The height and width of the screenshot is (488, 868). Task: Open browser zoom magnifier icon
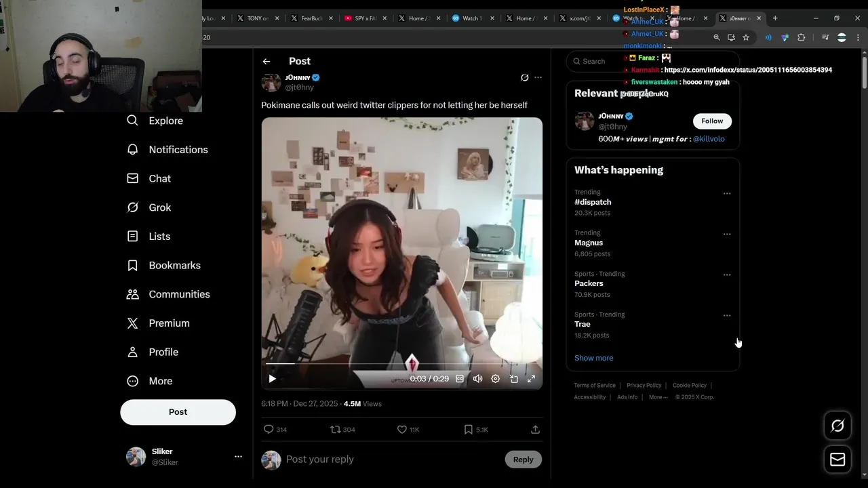point(717,37)
